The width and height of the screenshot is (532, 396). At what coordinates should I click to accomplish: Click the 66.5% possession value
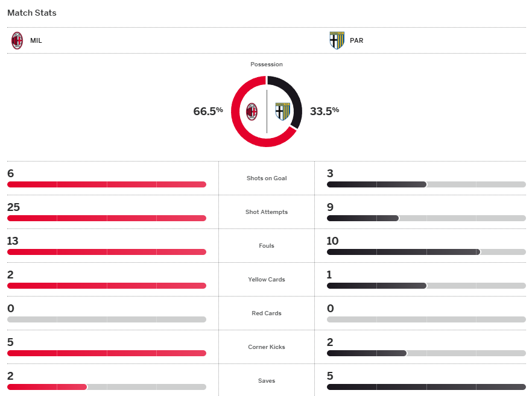208,111
